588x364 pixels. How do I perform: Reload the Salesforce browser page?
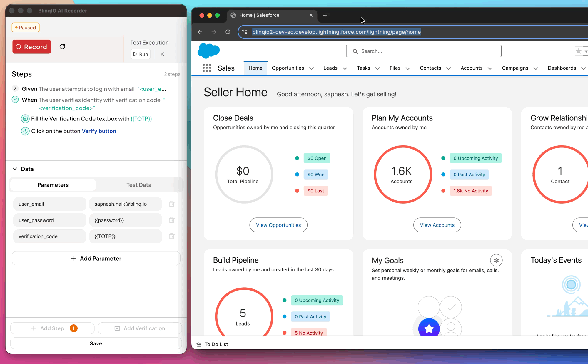pos(228,32)
